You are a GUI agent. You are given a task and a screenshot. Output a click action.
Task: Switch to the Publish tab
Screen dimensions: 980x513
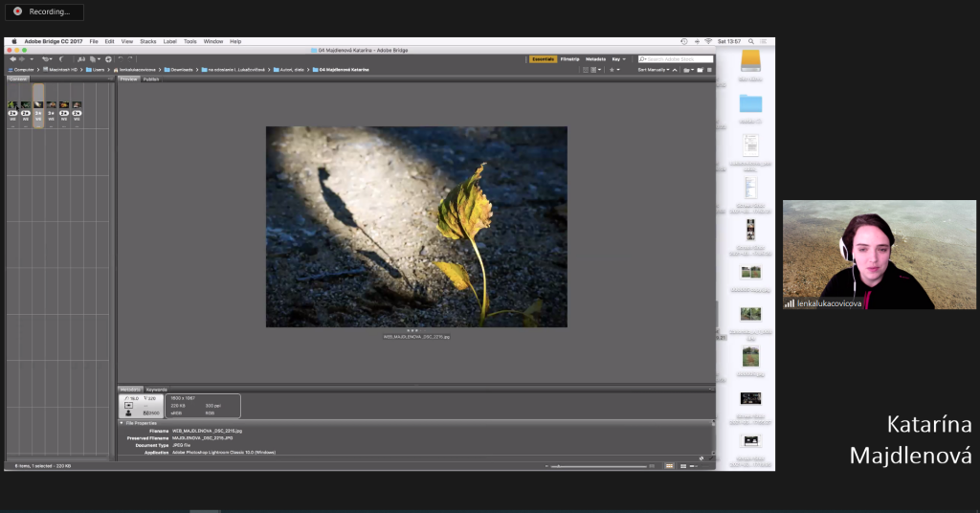click(151, 79)
